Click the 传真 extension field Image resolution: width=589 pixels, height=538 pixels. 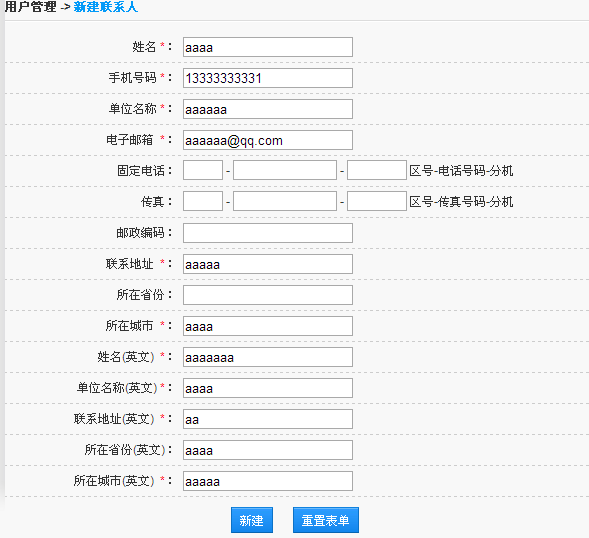pos(377,201)
